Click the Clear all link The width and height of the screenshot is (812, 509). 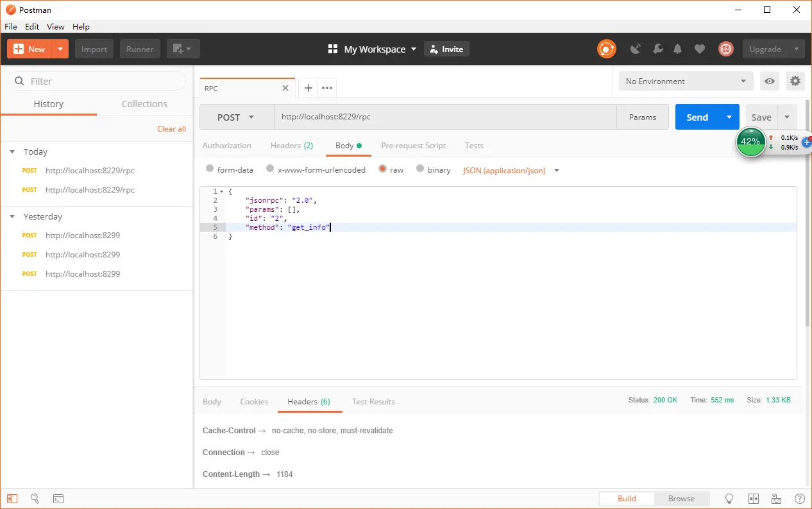(x=171, y=128)
